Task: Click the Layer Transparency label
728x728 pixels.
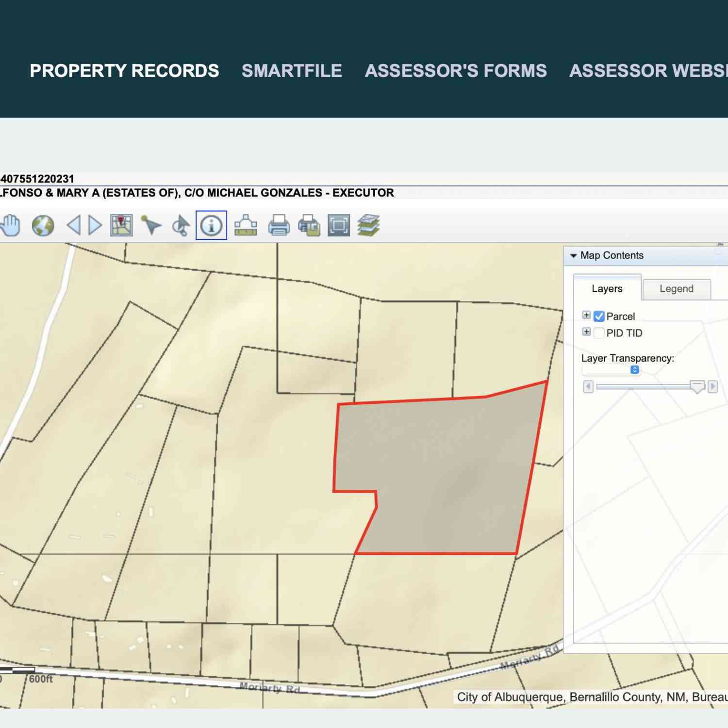Action: click(628, 358)
